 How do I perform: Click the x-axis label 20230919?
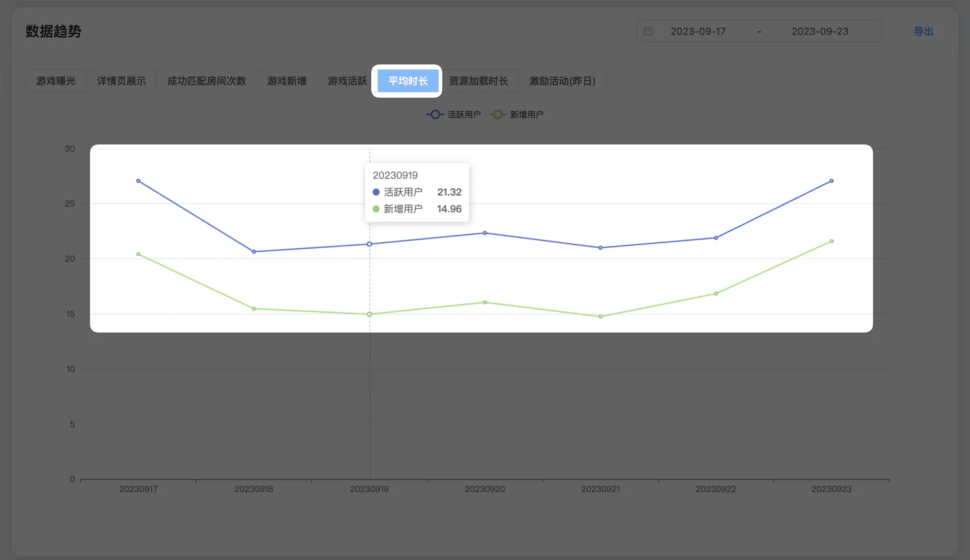pos(369,489)
